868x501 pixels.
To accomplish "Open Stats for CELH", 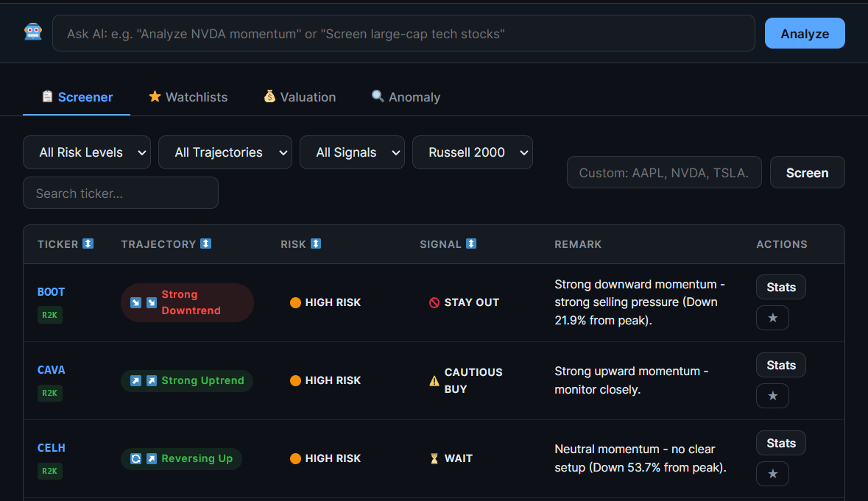I will click(x=781, y=443).
